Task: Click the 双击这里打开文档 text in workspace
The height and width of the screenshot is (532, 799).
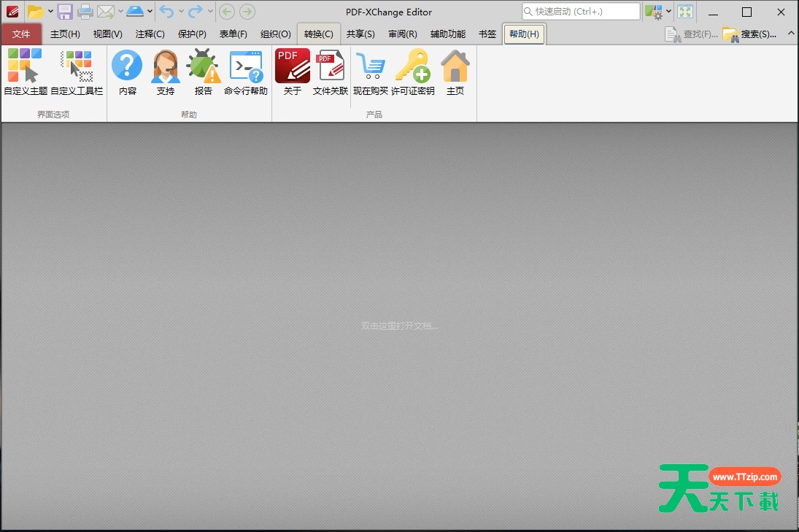Action: 399,325
